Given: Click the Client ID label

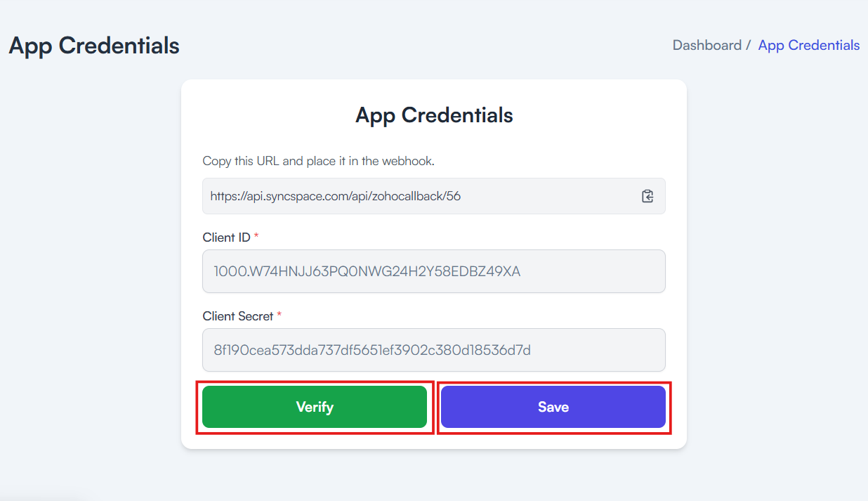Looking at the screenshot, I should point(226,238).
